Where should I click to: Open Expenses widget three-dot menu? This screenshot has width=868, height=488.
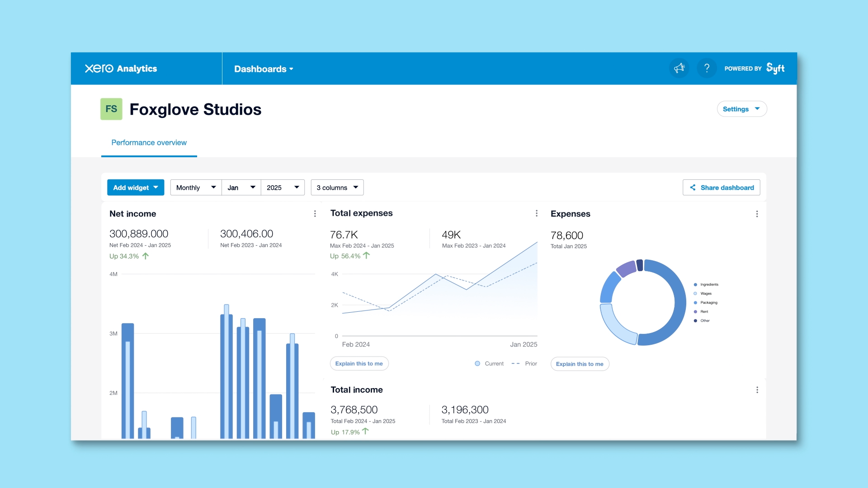click(757, 214)
